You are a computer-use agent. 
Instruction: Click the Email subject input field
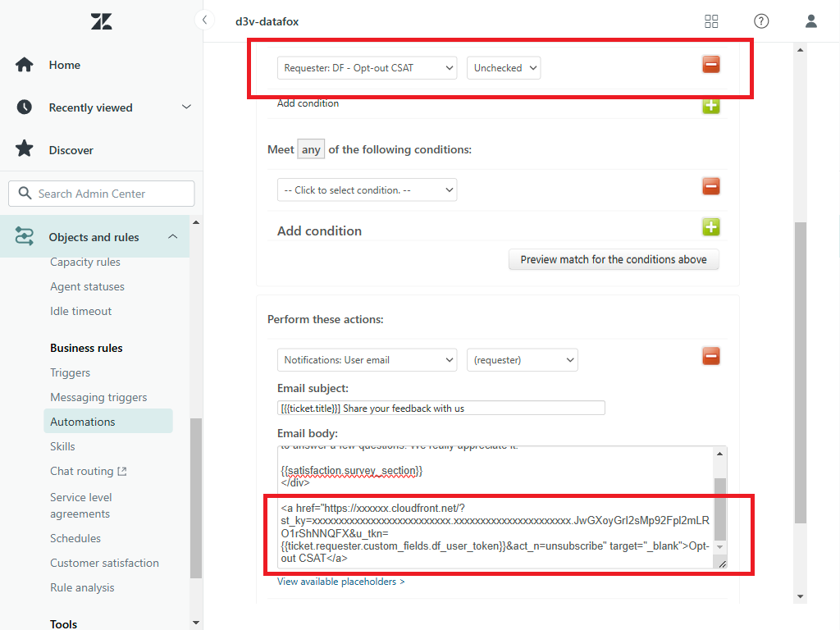coord(440,407)
